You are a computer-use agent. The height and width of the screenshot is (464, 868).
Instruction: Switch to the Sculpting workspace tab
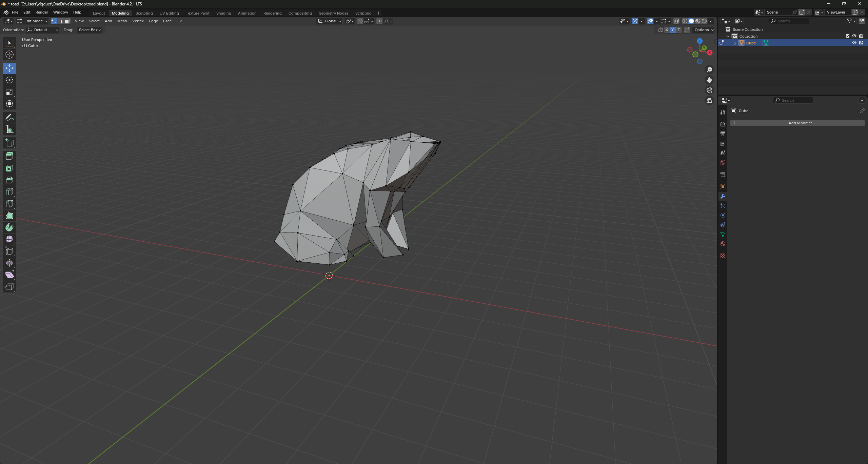[x=144, y=13]
